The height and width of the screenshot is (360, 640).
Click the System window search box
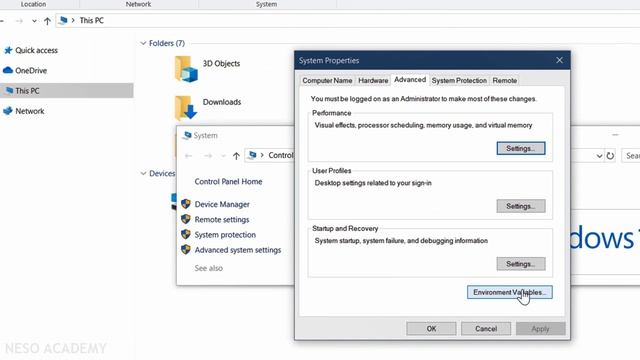click(x=631, y=156)
